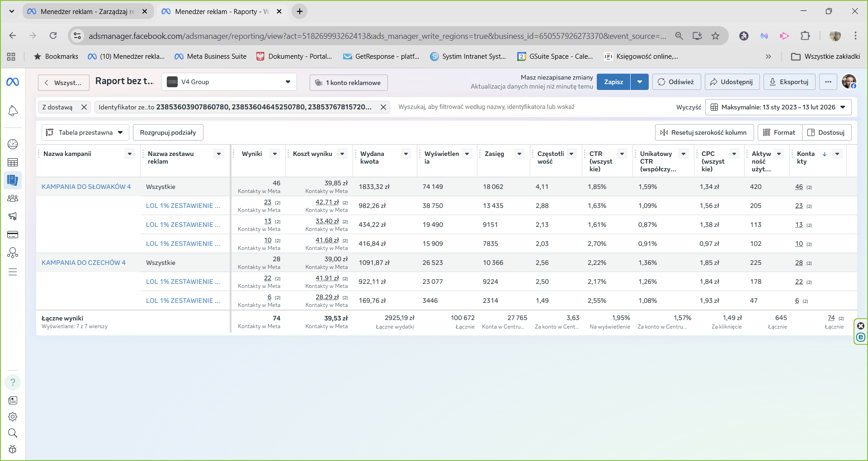Click Rozgrupuj podziały button
The height and width of the screenshot is (461, 868).
click(168, 132)
